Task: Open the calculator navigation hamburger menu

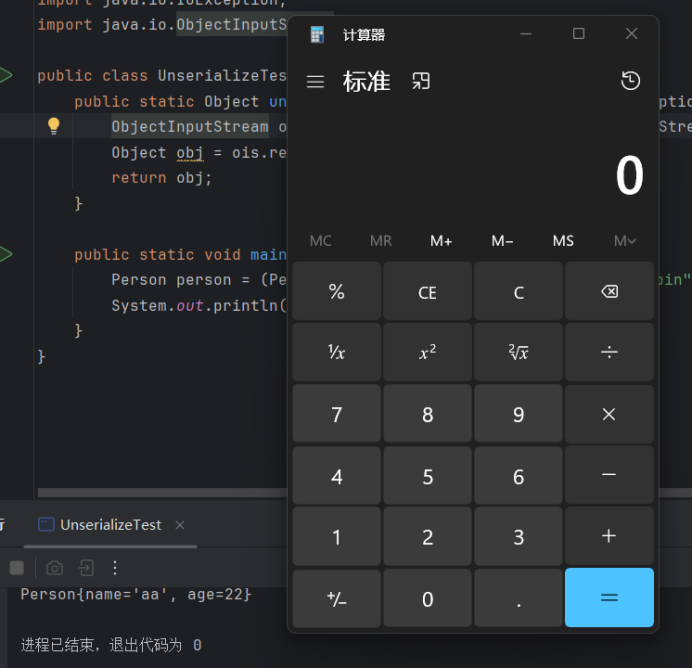Action: point(315,82)
